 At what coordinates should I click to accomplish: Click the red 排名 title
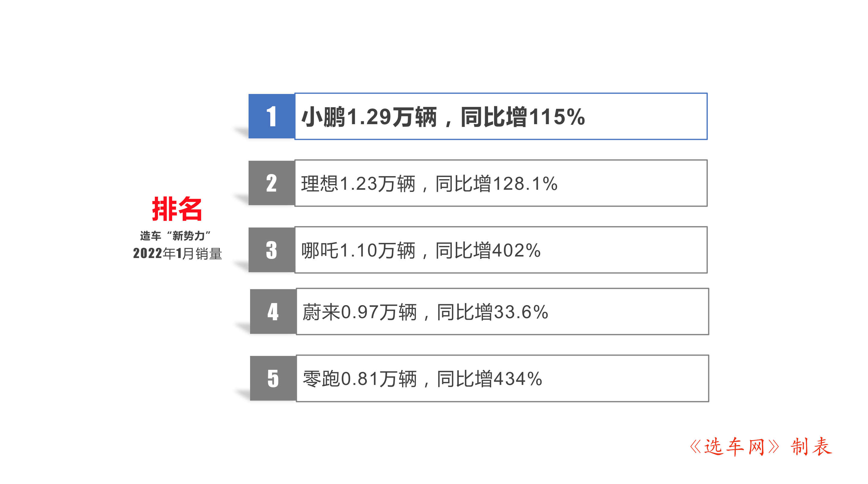[177, 209]
